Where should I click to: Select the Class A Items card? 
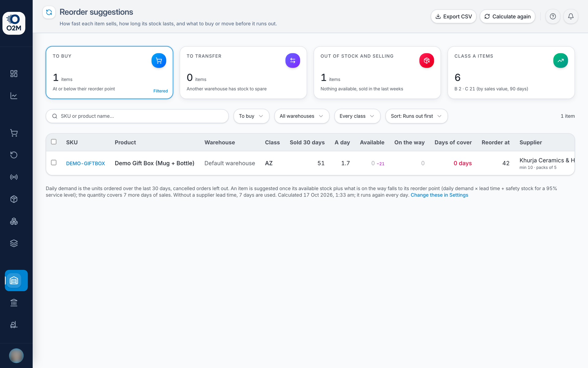(x=511, y=73)
